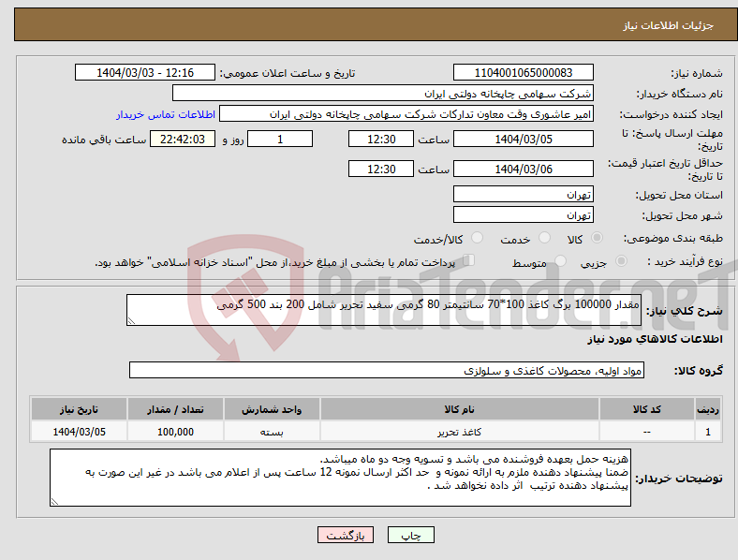
Task: Click the کد کالا column header
Action: pyautogui.click(x=647, y=409)
